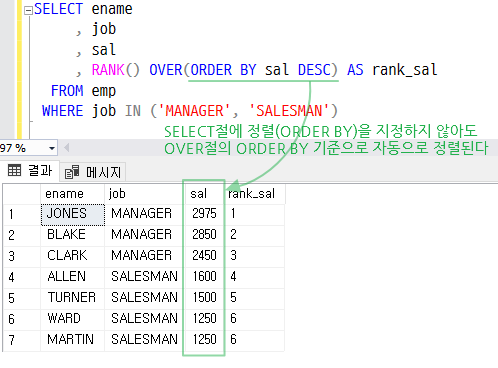Click the WARD name cell
The width and height of the screenshot is (498, 368).
tap(72, 319)
